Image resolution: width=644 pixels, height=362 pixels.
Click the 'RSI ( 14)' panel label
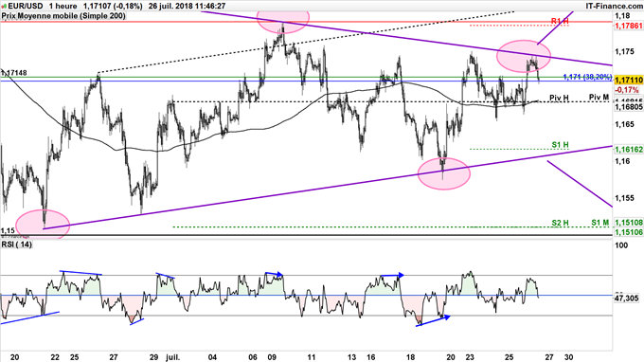(x=17, y=244)
